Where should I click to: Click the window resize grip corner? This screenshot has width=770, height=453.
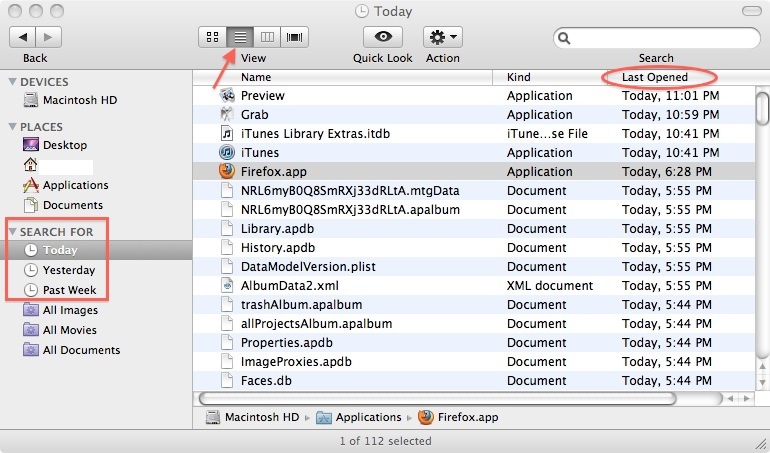pos(761,444)
